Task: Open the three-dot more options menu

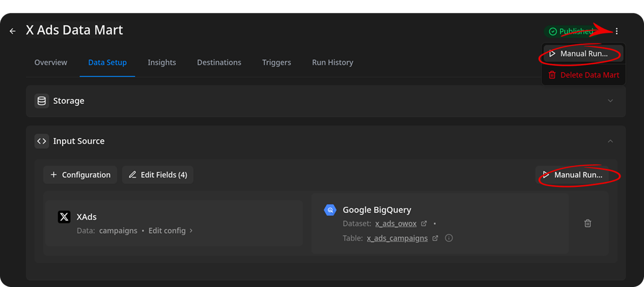Action: (x=617, y=31)
